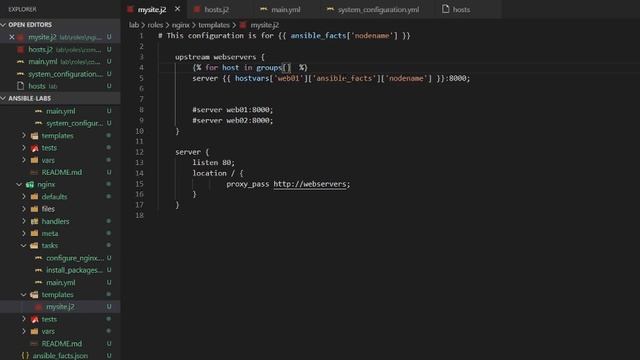
Task: Expand the upper tests folder chevron
Action: click(24, 147)
